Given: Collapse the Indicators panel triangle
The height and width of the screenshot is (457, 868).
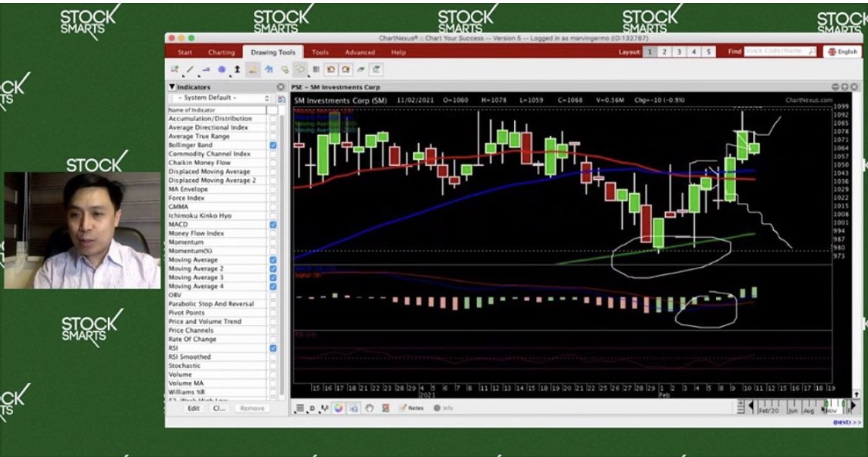Looking at the screenshot, I should [x=171, y=87].
